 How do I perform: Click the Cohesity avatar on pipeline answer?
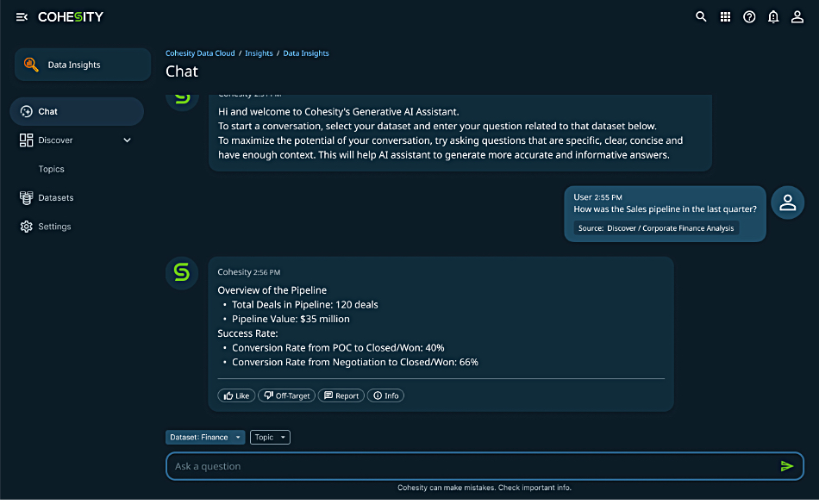pos(182,273)
